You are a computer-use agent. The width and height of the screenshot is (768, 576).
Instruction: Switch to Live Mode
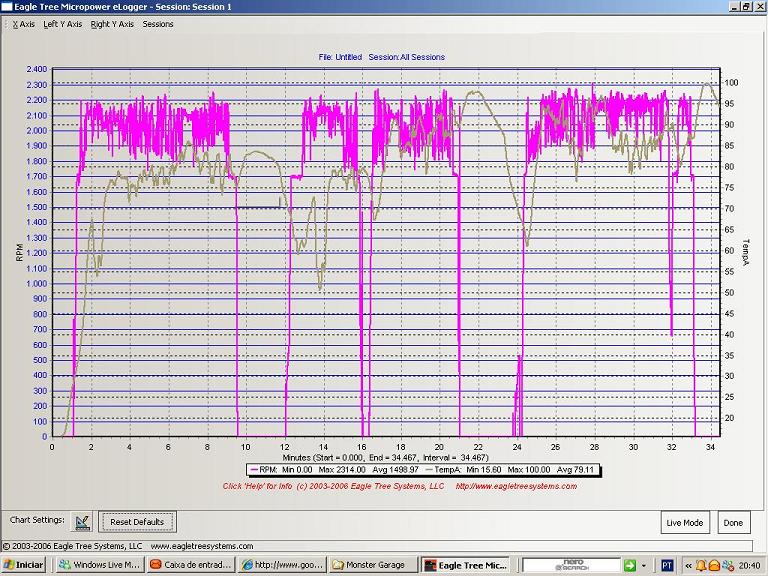coord(684,523)
